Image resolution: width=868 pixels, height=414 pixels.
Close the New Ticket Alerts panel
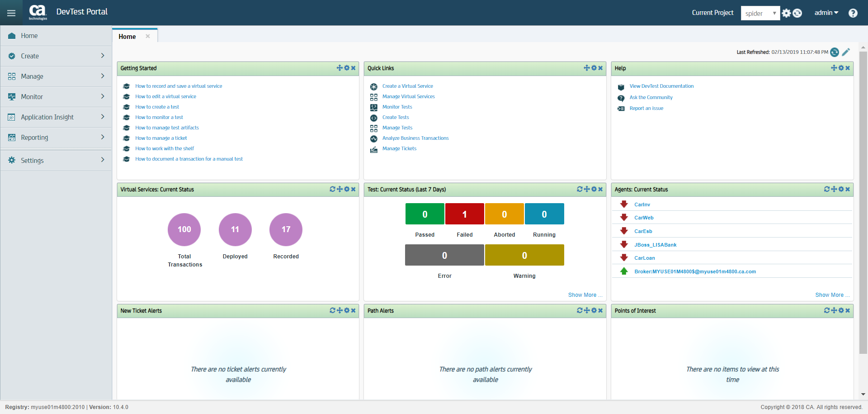(x=354, y=310)
